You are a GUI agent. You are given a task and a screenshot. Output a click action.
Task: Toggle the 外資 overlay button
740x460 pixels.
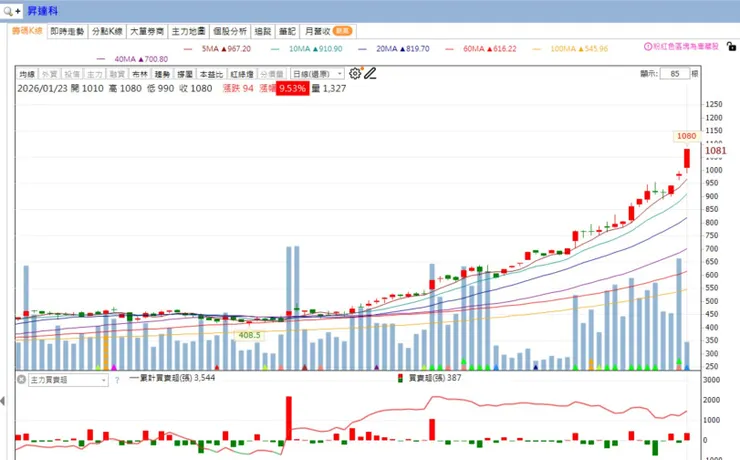49,74
